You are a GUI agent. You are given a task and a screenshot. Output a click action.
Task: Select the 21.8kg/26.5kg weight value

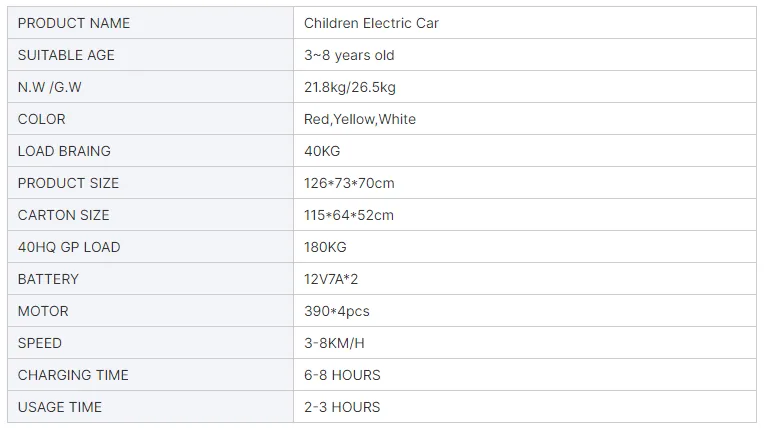(350, 87)
